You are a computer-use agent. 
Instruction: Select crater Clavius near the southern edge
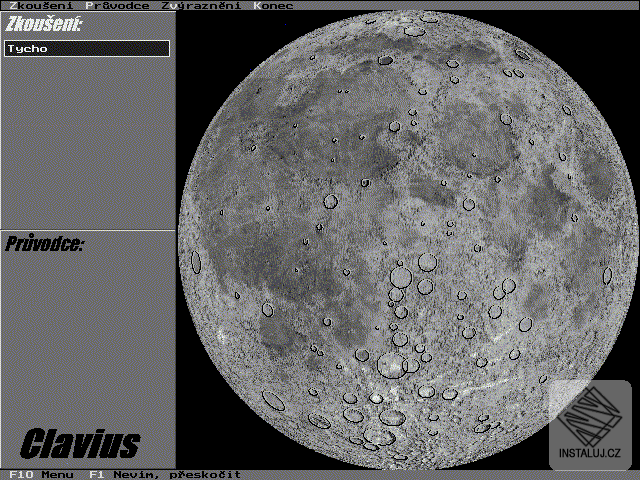379,436
